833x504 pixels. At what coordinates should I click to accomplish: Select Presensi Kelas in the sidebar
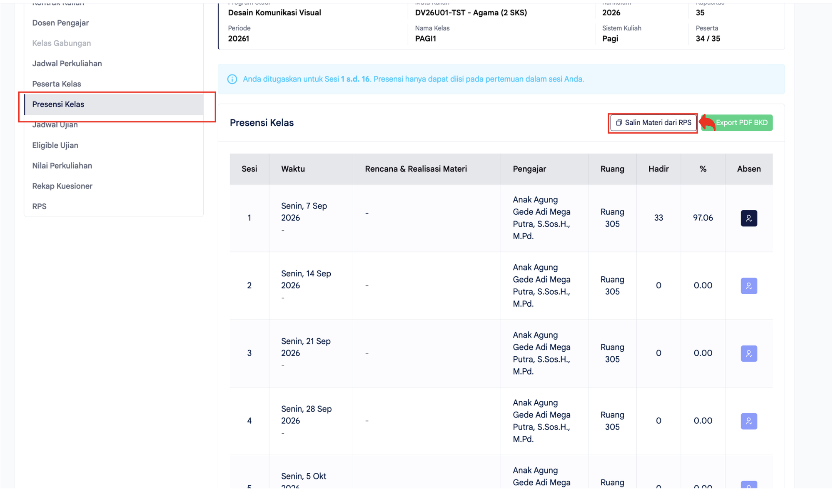coord(114,104)
